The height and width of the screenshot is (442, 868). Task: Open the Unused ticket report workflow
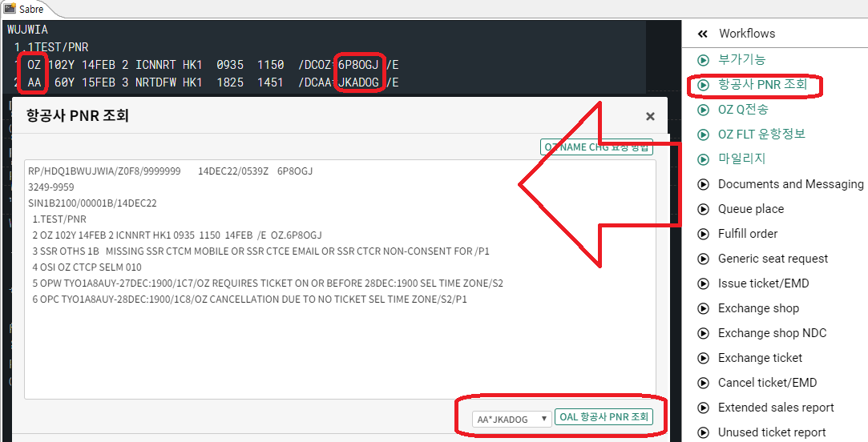point(772,432)
